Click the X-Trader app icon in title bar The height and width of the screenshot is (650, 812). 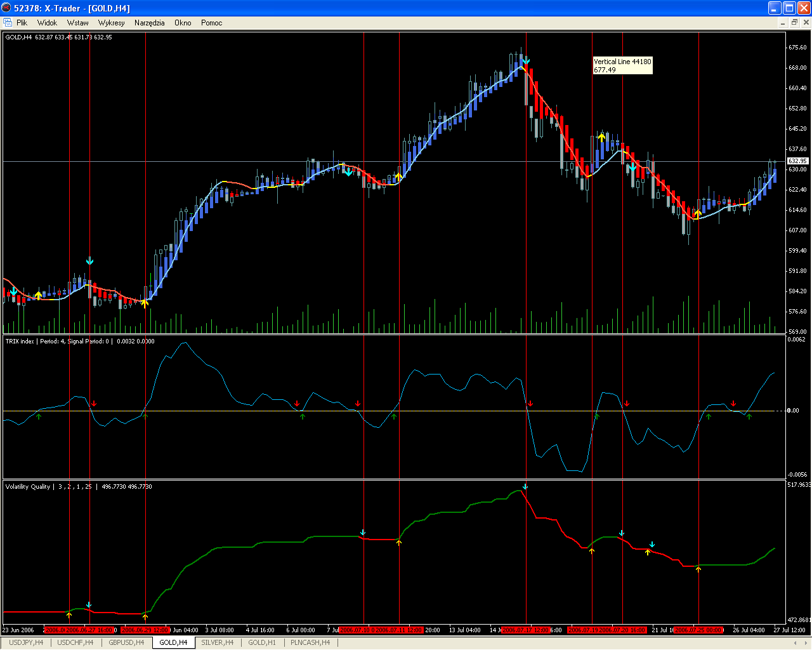coord(7,8)
